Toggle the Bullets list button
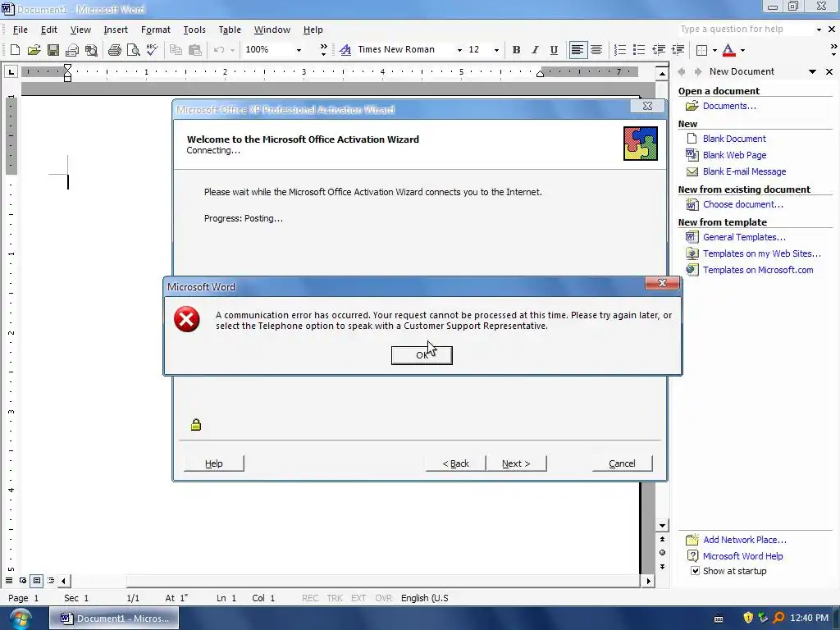840x630 pixels. pos(638,50)
